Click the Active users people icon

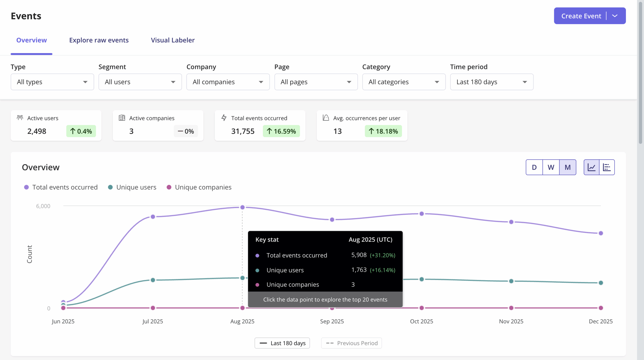pyautogui.click(x=20, y=117)
